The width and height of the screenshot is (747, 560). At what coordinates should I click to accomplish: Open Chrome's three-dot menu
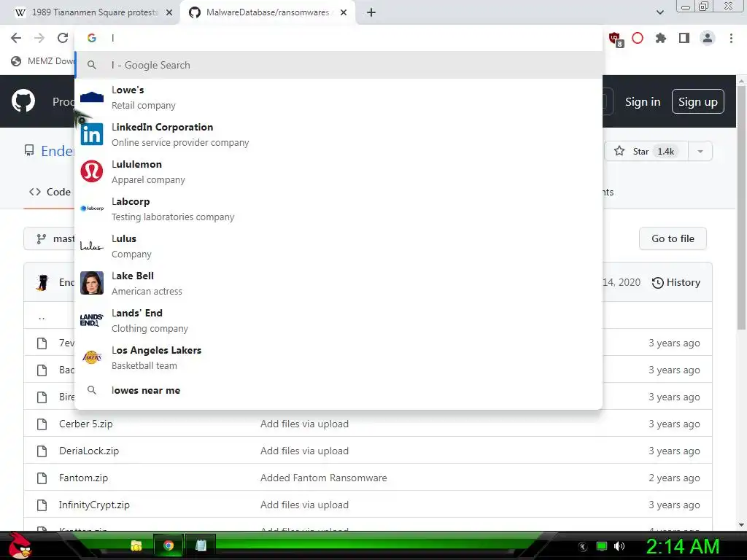(731, 38)
